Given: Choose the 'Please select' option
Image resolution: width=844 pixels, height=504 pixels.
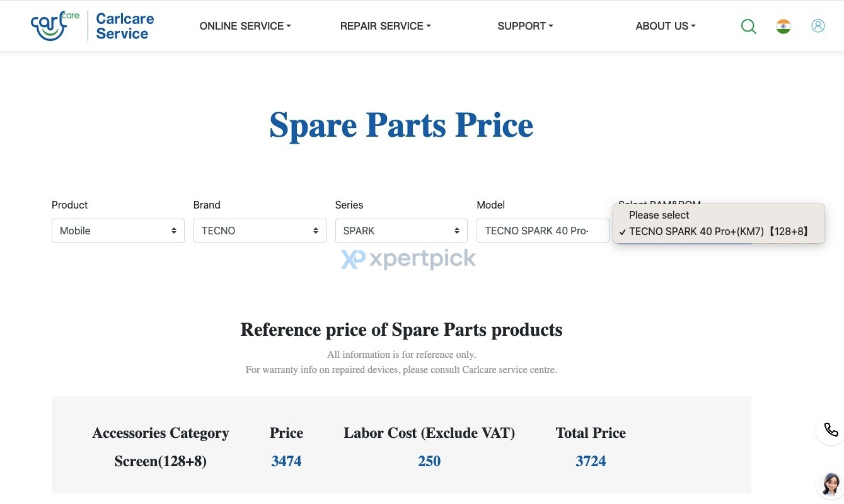Looking at the screenshot, I should [659, 215].
